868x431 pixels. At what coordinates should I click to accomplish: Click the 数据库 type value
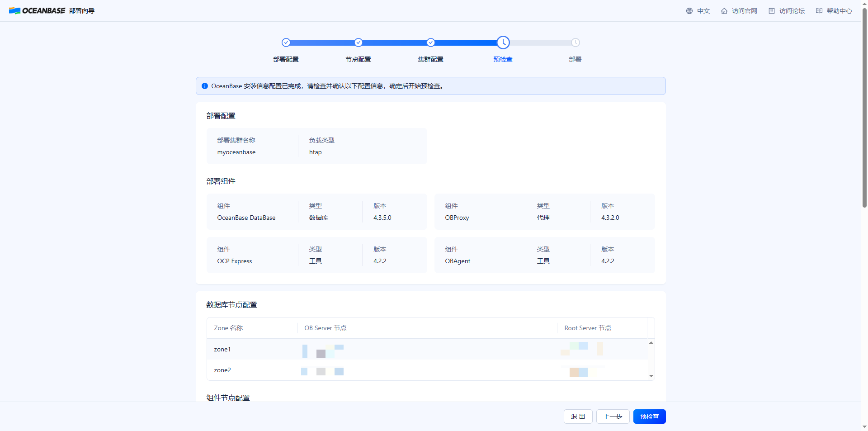click(319, 218)
